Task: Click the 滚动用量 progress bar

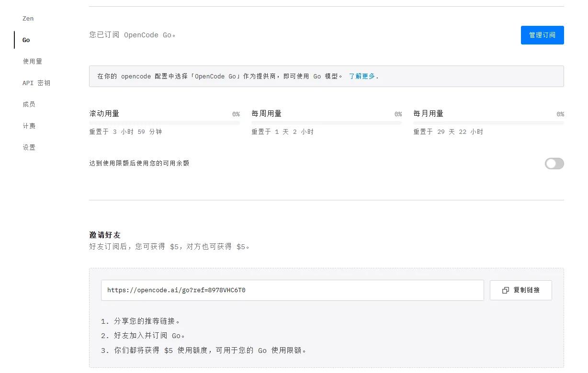Action: pos(164,123)
